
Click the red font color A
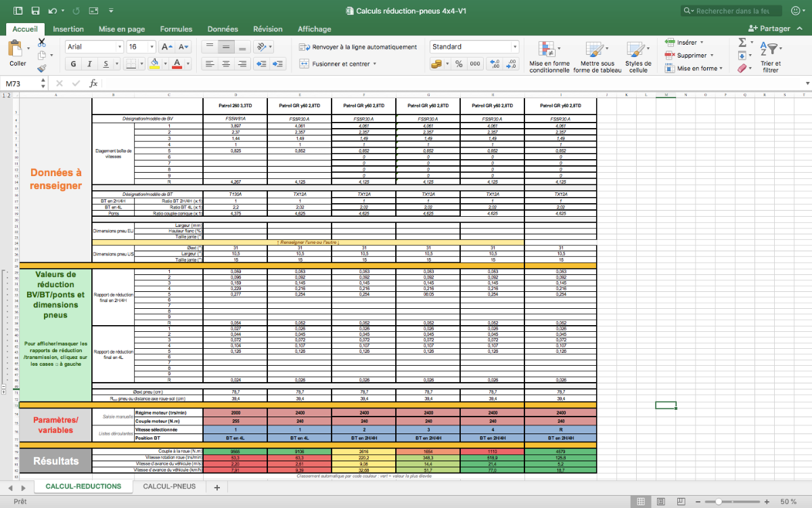[177, 64]
